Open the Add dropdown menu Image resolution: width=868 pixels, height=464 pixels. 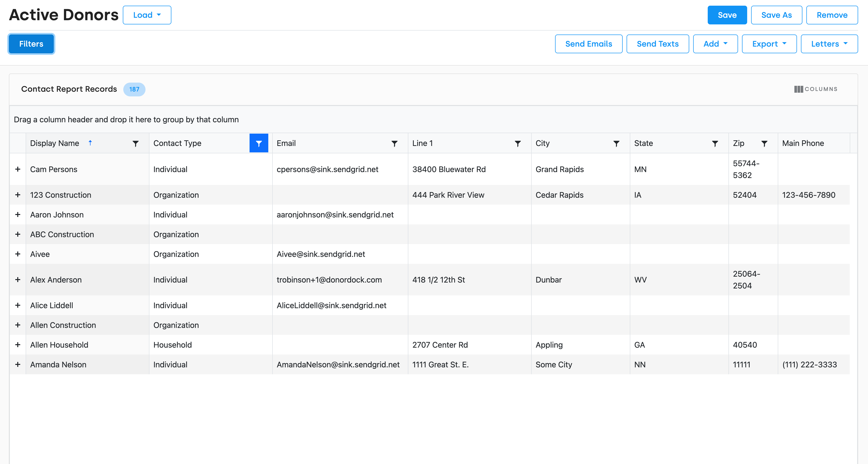coord(715,44)
